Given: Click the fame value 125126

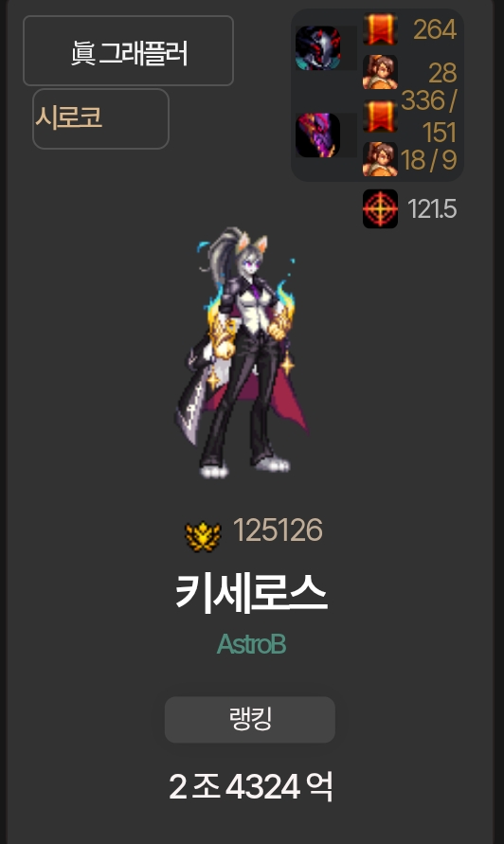Looking at the screenshot, I should click(x=278, y=530).
